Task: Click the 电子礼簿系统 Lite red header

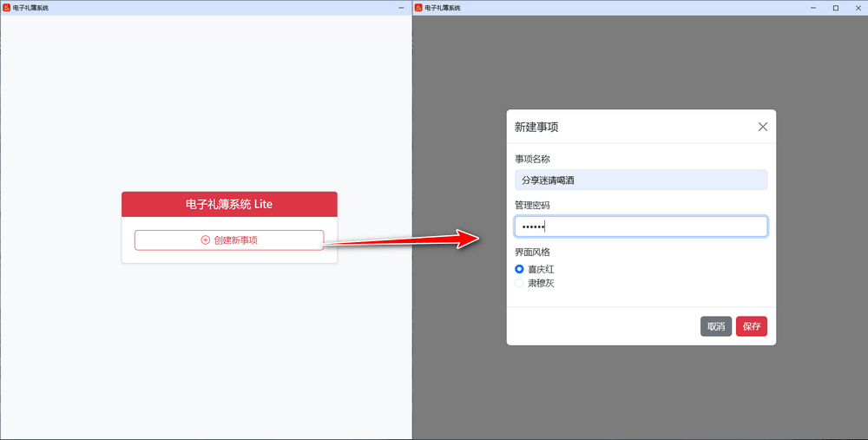Action: click(229, 204)
